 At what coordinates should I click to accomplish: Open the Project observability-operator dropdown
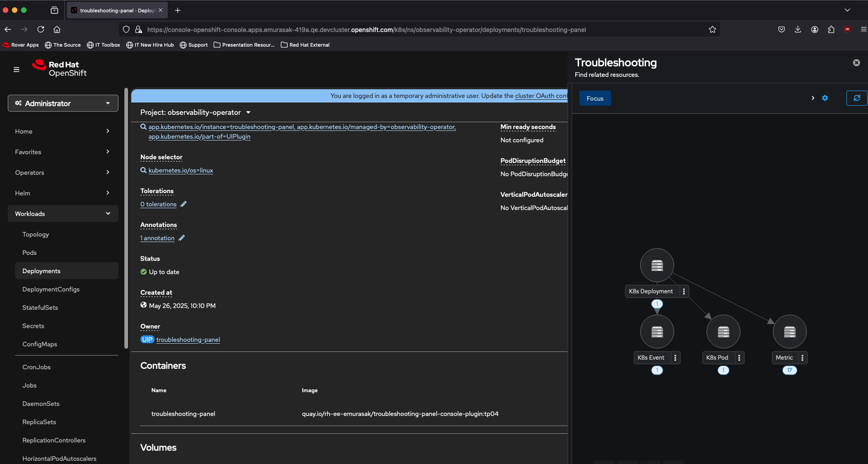pos(195,113)
